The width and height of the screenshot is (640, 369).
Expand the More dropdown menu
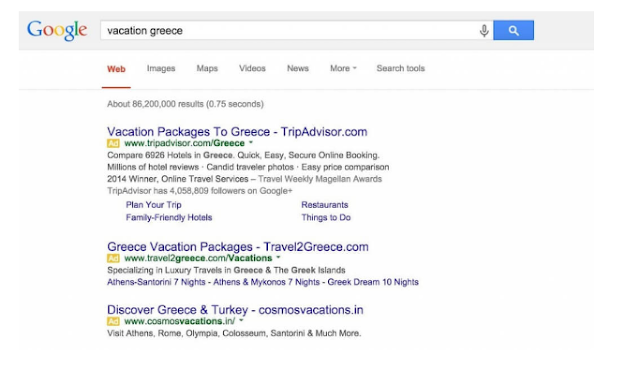point(343,68)
